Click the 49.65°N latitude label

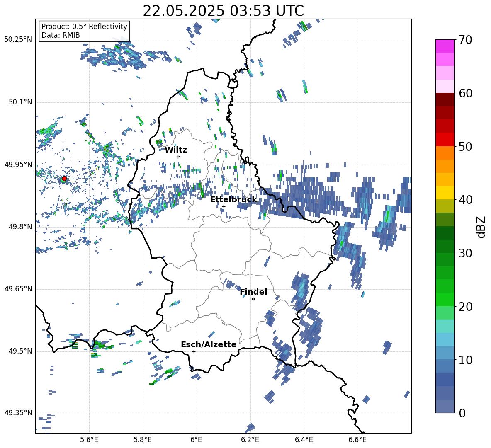pyautogui.click(x=18, y=289)
